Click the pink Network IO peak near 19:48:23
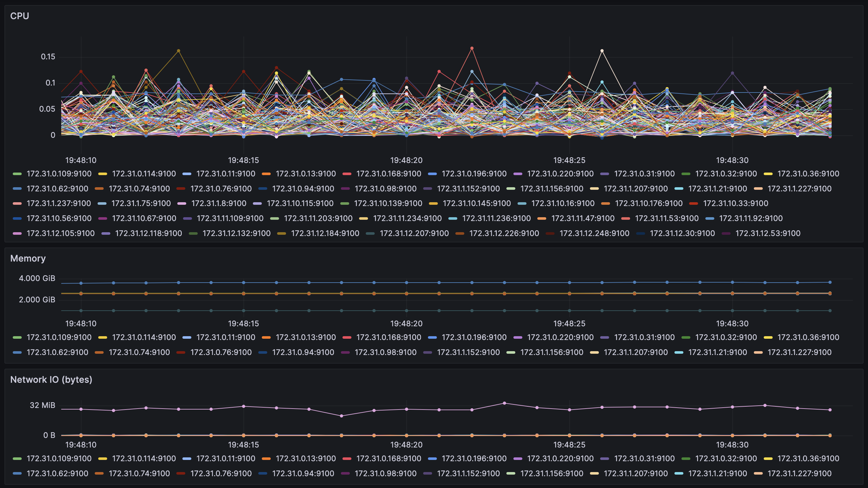 tap(504, 403)
